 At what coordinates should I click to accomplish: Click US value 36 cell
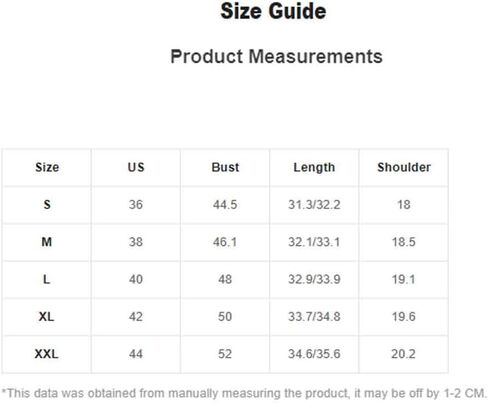[x=136, y=204]
